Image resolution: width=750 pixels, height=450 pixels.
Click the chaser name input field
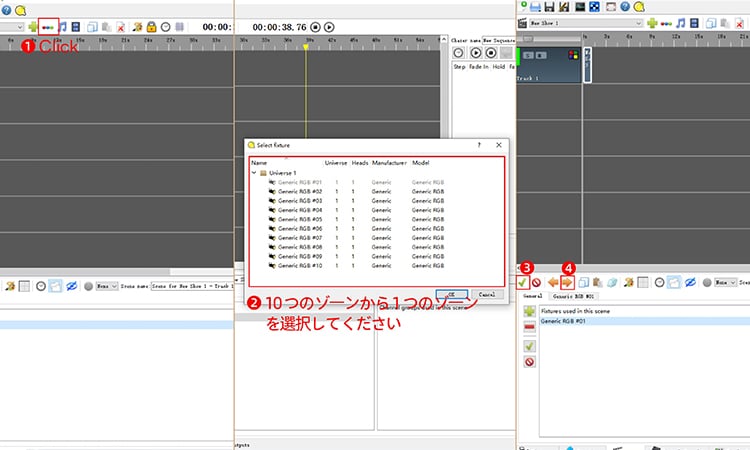(498, 40)
